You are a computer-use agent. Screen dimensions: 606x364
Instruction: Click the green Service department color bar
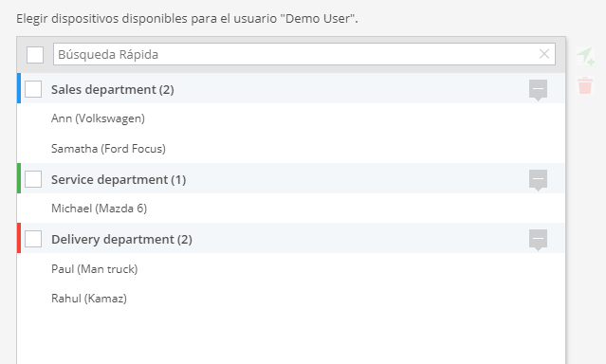[x=19, y=178]
